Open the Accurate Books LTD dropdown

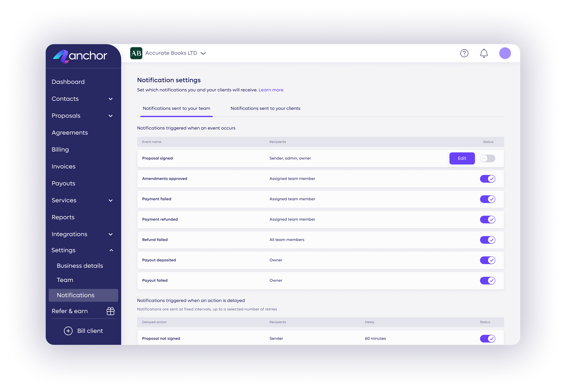click(175, 53)
